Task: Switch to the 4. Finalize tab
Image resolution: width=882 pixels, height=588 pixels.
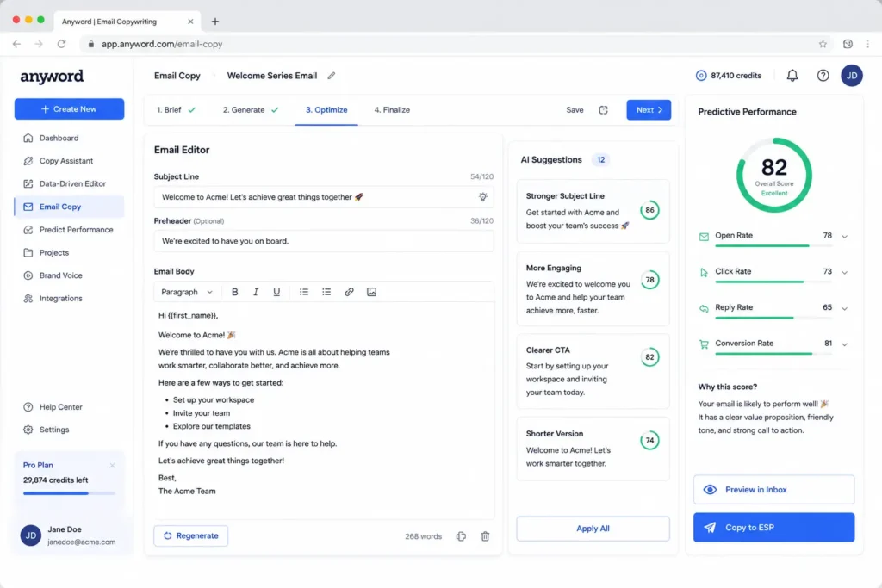Action: click(392, 110)
